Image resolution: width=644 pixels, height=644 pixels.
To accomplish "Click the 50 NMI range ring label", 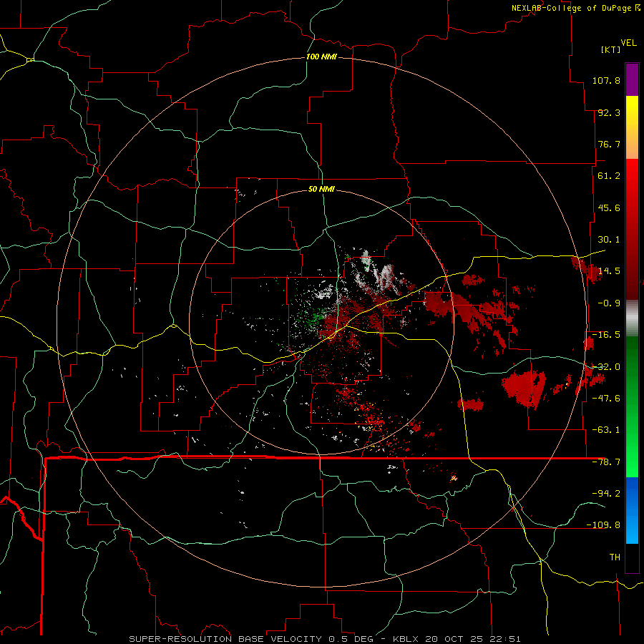I will click(321, 189).
